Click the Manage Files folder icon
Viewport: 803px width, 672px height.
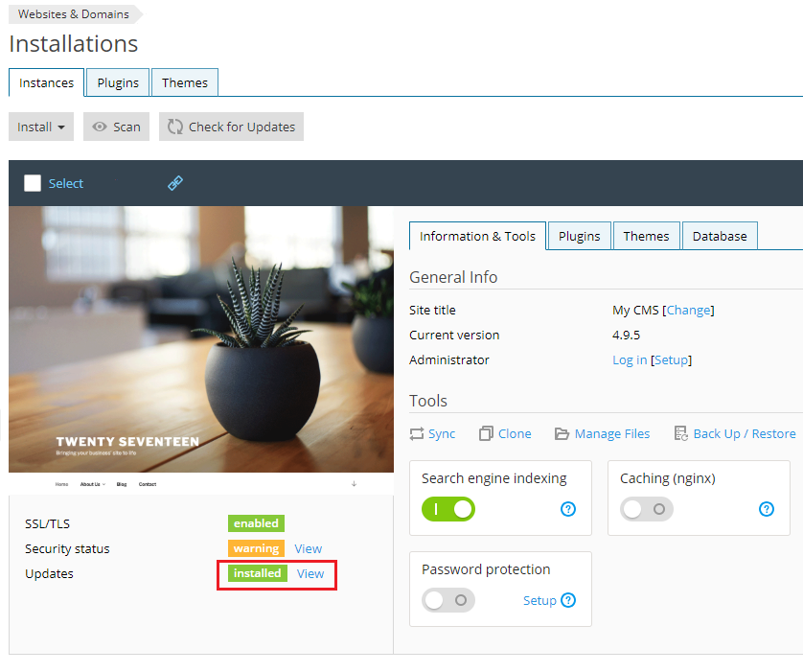[562, 434]
